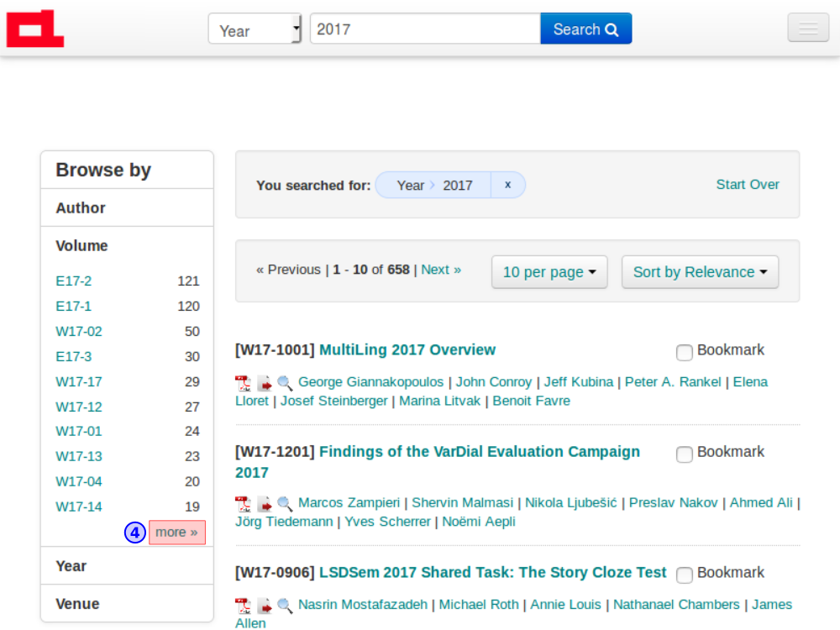
Task: Collapse the Volume browse section
Action: pos(82,246)
